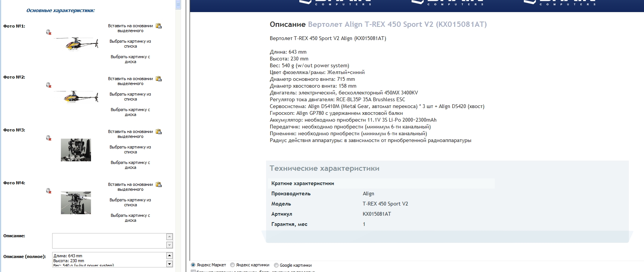
Task: Delete the Фото №3 image
Action: (x=48, y=138)
